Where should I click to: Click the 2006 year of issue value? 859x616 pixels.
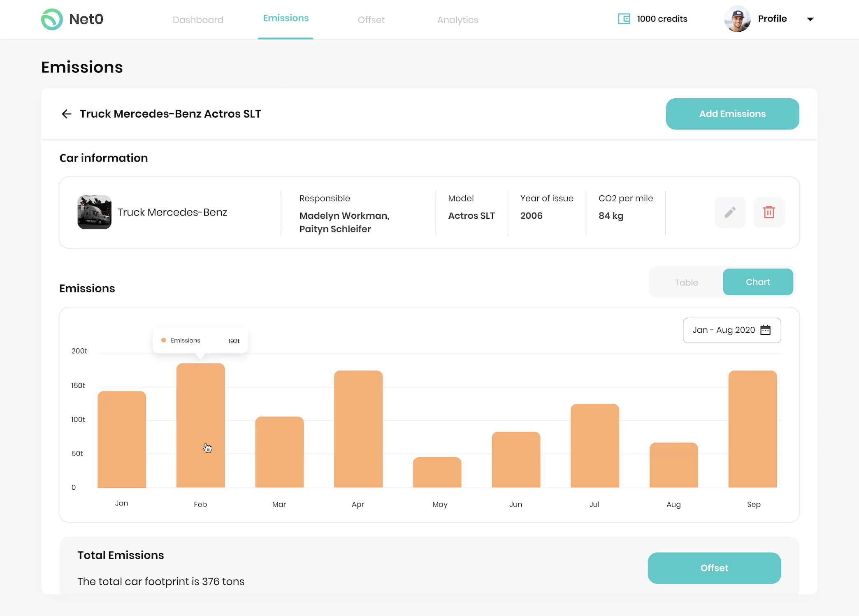531,216
